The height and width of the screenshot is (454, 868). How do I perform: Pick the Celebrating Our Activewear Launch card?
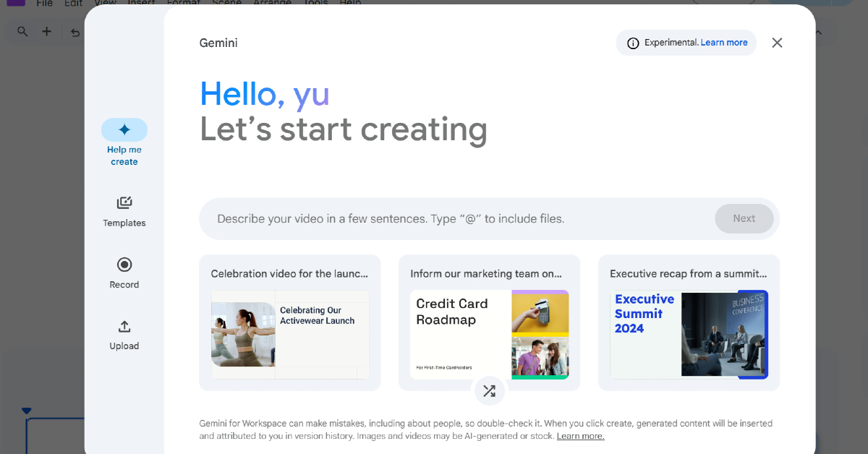tap(289, 322)
